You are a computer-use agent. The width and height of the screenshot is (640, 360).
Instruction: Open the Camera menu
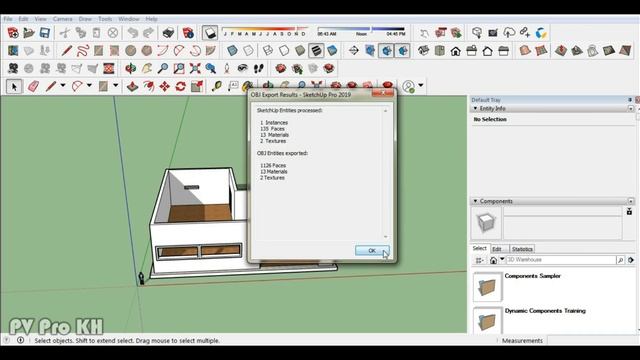coord(62,19)
